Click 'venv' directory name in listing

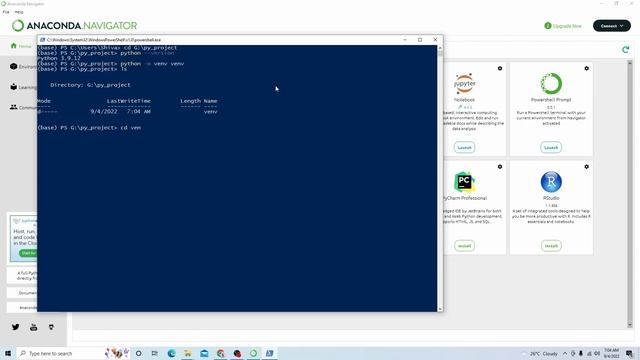coord(211,111)
